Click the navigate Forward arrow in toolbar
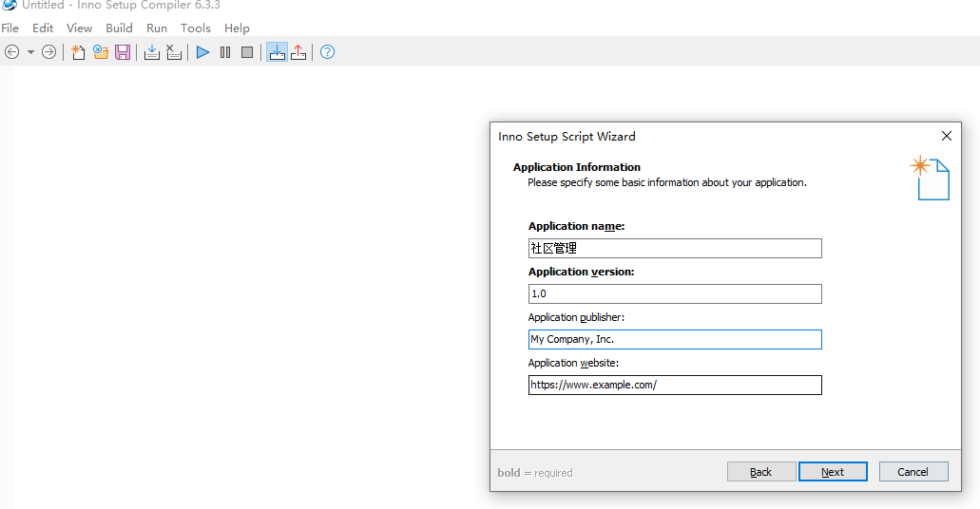This screenshot has width=980, height=509. click(48, 52)
